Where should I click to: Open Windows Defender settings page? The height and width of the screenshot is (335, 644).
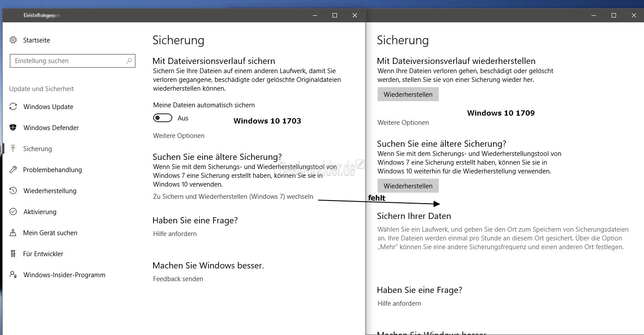point(51,127)
